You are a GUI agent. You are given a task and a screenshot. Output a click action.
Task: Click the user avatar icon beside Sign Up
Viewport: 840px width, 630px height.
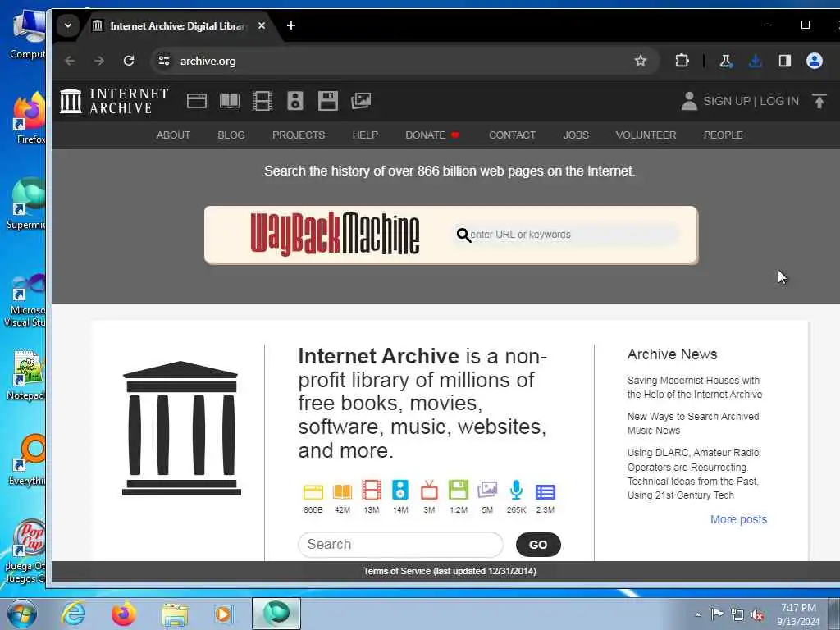coord(689,101)
